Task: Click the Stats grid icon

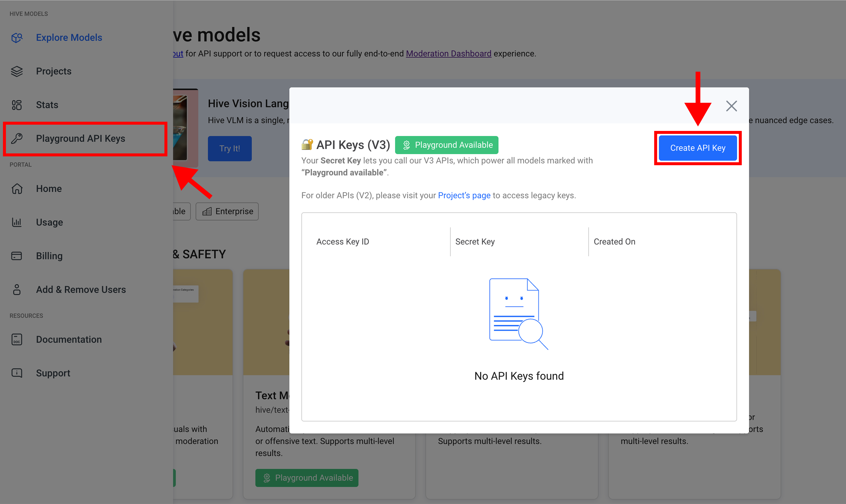Action: 17,105
